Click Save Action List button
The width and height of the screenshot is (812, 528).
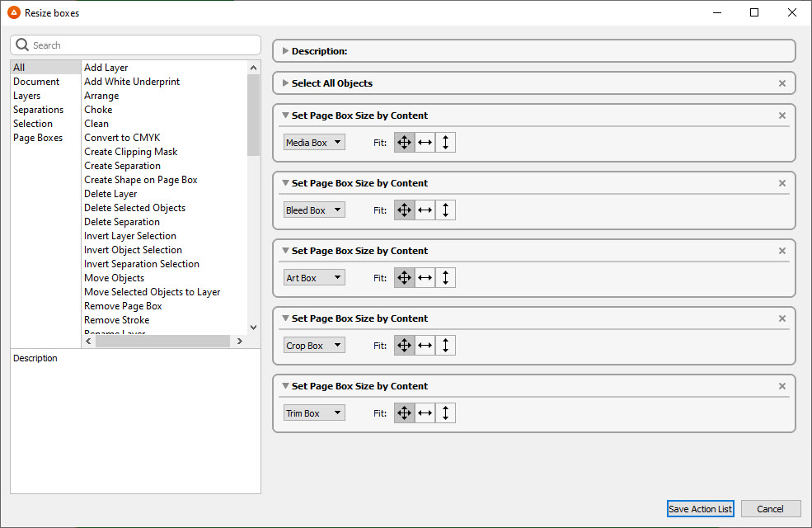700,509
